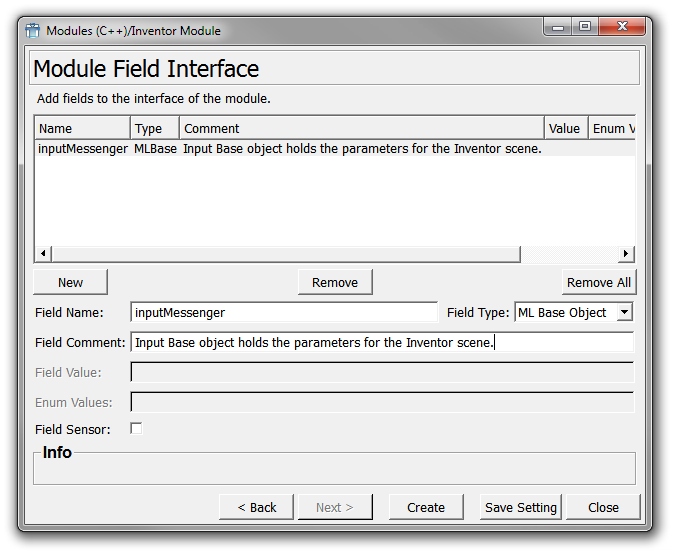Enable the Field Sensor checkbox
Viewport: 677px width, 554px height.
pyautogui.click(x=137, y=428)
